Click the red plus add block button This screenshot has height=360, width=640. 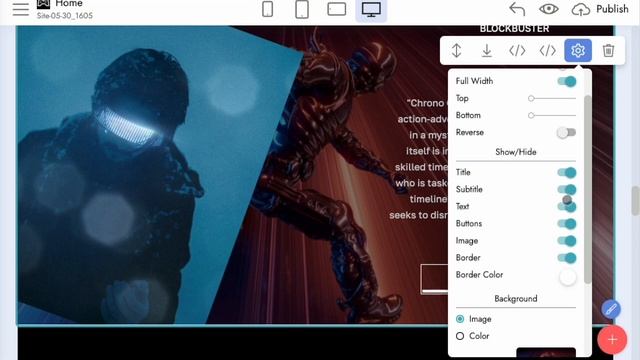coord(612,340)
